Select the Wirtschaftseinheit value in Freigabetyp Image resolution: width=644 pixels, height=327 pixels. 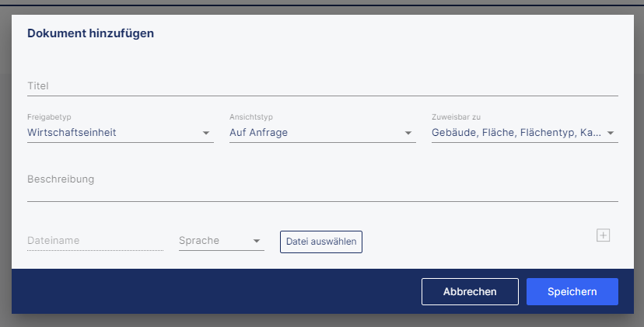[72, 133]
